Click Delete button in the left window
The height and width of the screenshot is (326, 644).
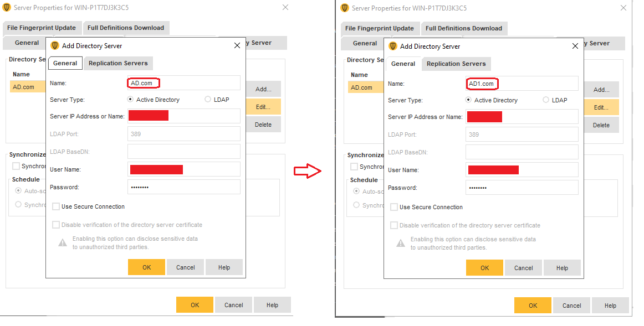[263, 125]
